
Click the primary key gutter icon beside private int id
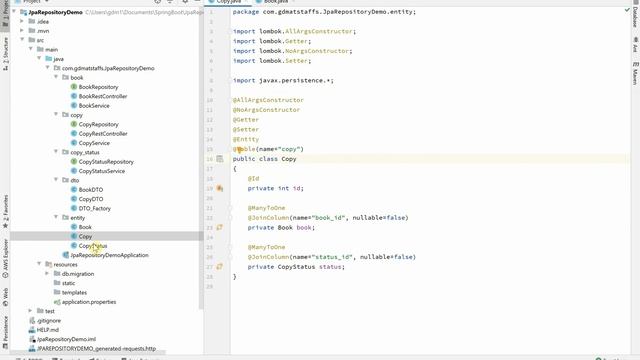click(220, 188)
